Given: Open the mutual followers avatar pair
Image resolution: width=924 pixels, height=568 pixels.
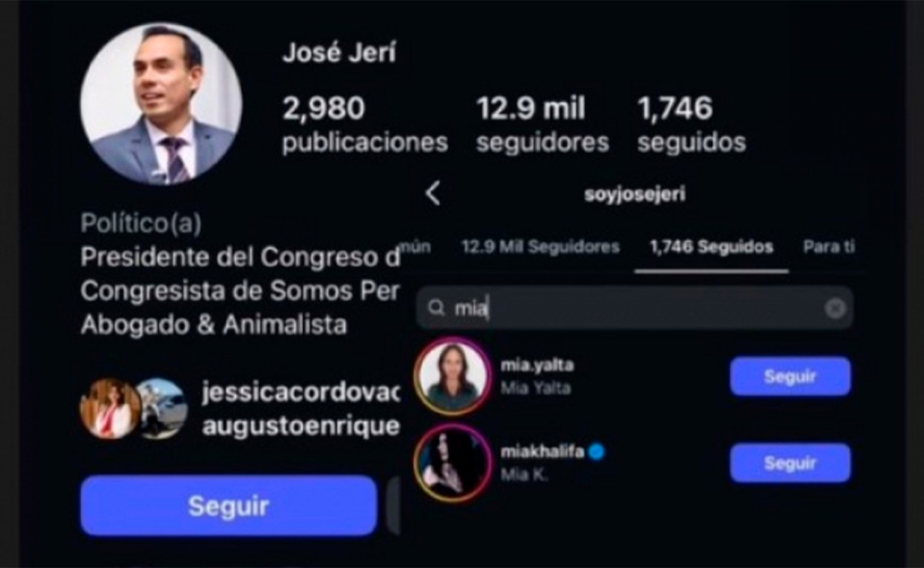Looking at the screenshot, I should [134, 409].
